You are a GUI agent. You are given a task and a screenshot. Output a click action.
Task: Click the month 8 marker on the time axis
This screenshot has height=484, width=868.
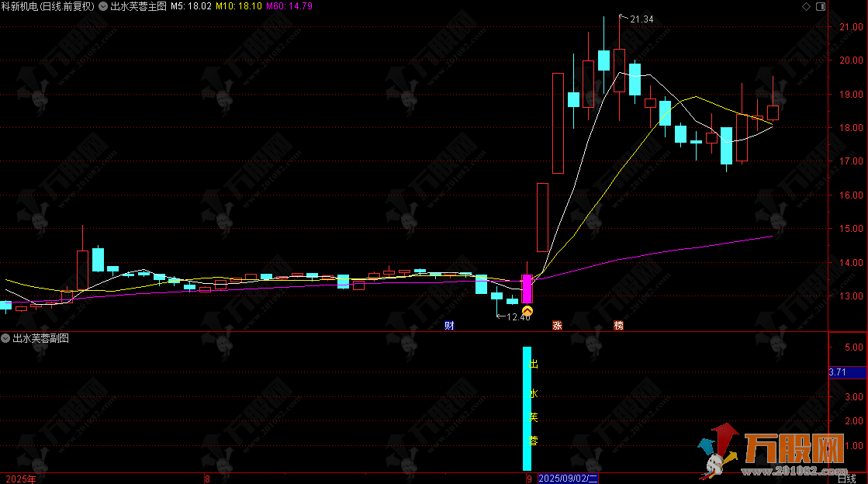point(208,479)
